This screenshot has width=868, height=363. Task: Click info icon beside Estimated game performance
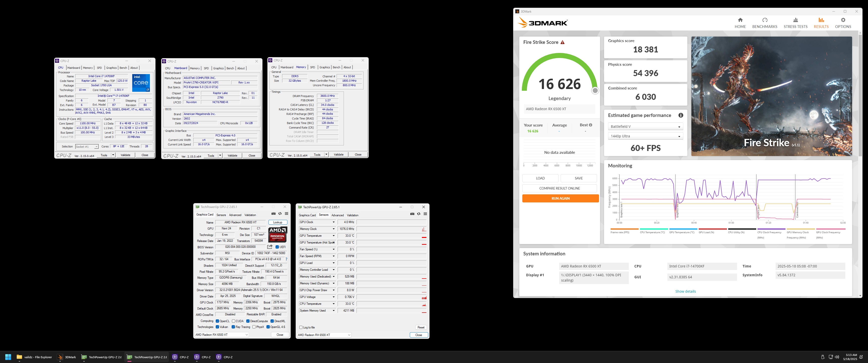(681, 115)
